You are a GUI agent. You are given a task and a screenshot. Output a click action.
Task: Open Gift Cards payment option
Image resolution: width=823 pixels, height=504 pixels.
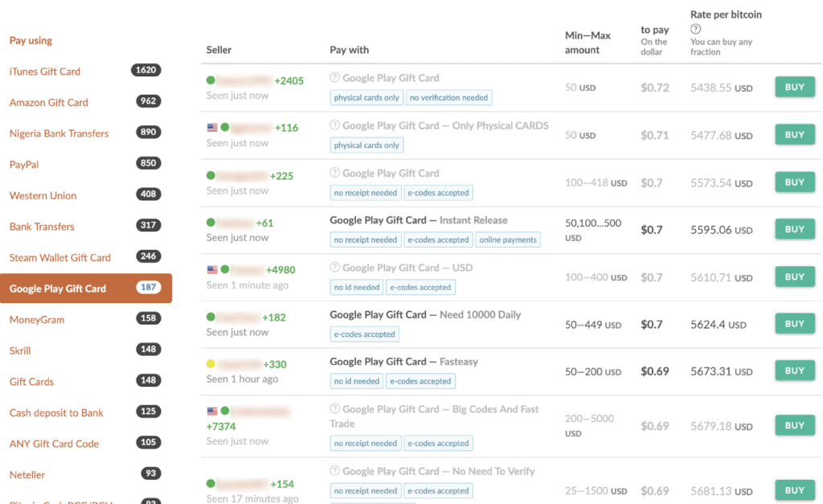coord(31,382)
